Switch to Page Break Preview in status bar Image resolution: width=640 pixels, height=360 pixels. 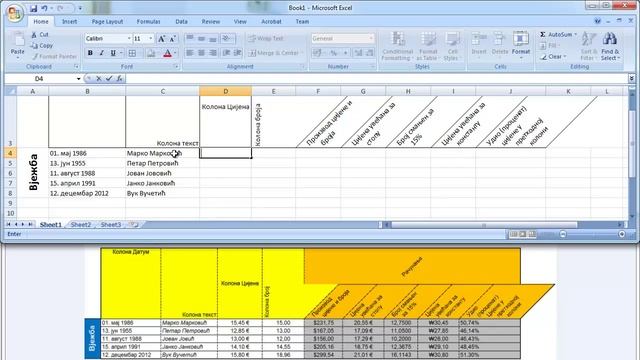(532, 234)
